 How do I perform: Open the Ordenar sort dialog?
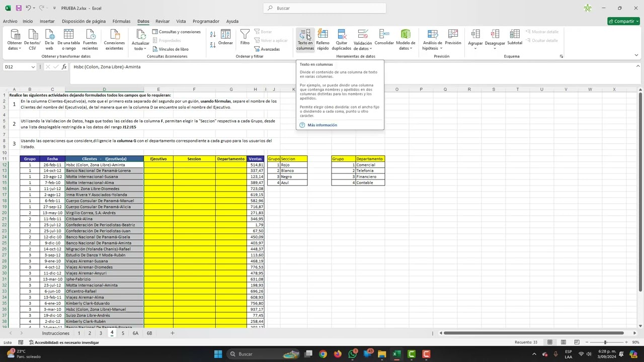225,38
